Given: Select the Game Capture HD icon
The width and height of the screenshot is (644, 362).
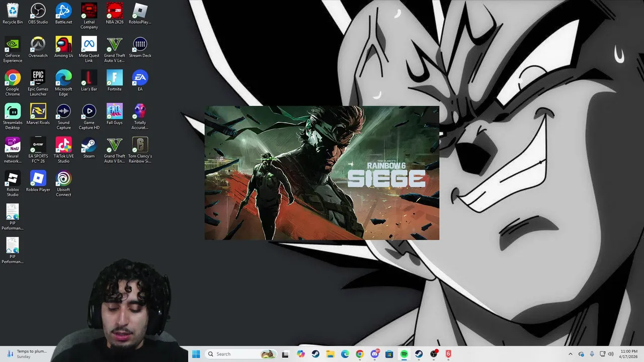Looking at the screenshot, I should (89, 117).
